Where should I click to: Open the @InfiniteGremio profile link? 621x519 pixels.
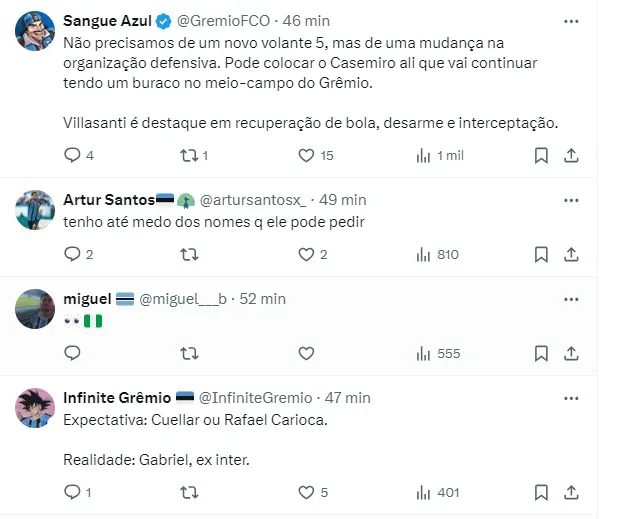pos(256,397)
